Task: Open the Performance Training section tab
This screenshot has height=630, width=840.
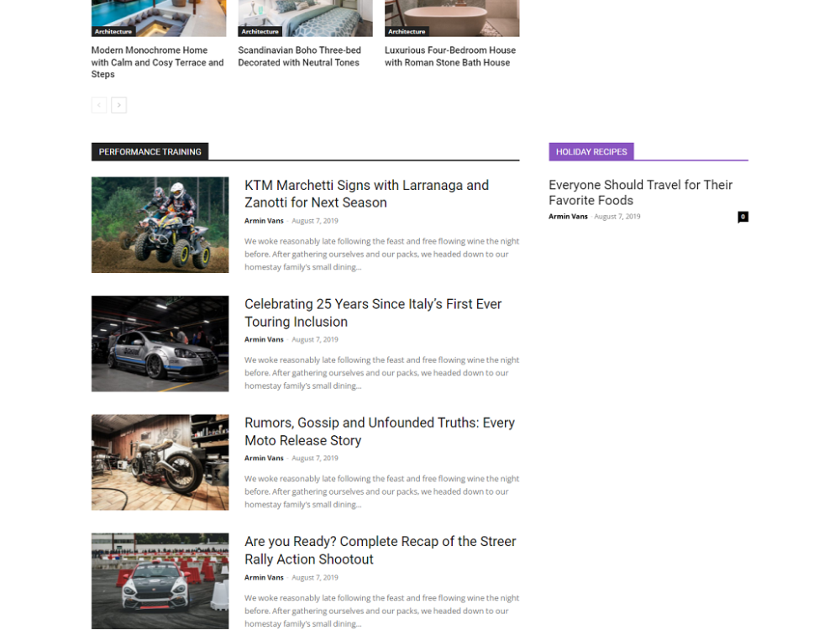Action: click(x=150, y=151)
